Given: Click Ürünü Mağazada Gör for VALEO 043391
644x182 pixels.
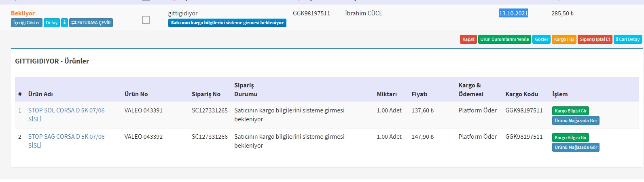Looking at the screenshot, I should [x=576, y=121].
